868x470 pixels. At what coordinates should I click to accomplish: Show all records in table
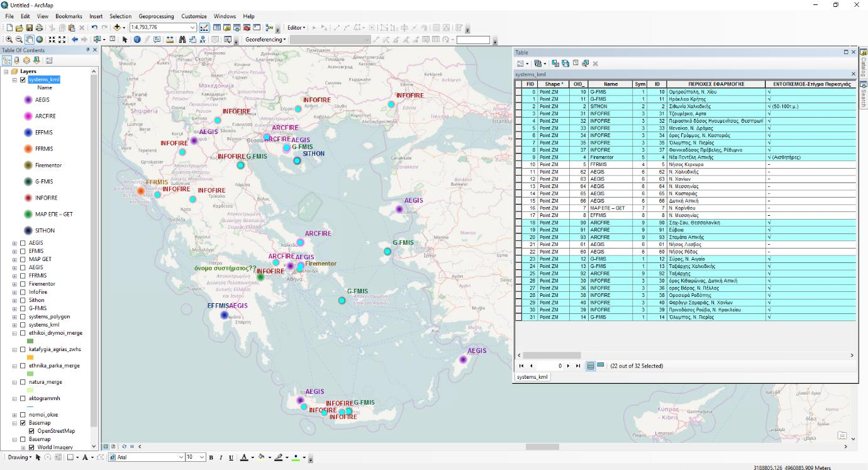point(590,366)
